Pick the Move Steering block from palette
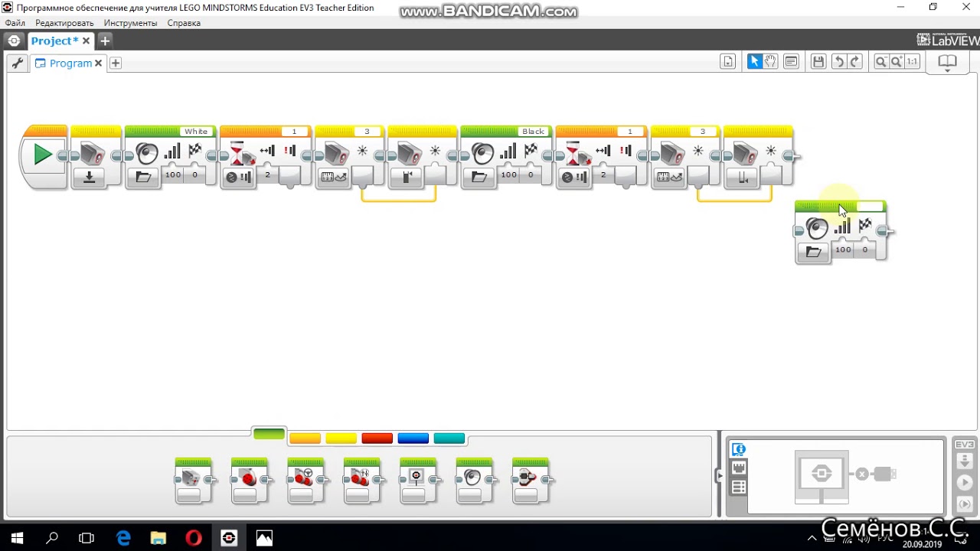Viewport: 980px width, 551px height. pyautogui.click(x=305, y=481)
